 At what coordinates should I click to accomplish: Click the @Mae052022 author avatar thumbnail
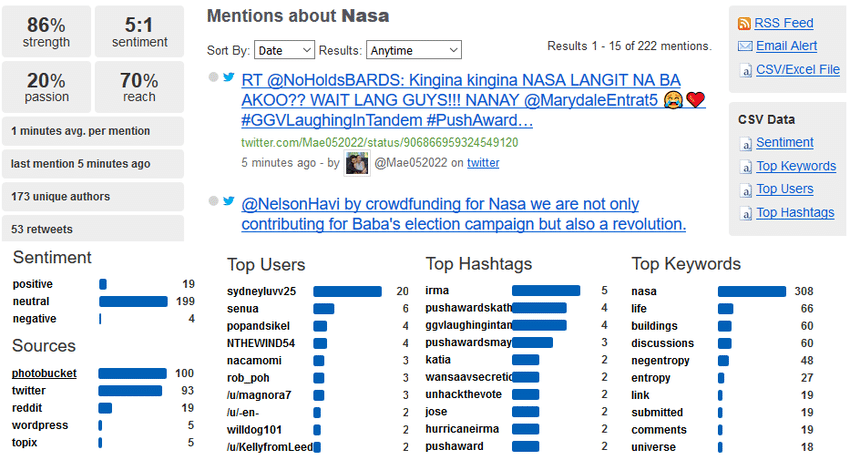(x=357, y=164)
